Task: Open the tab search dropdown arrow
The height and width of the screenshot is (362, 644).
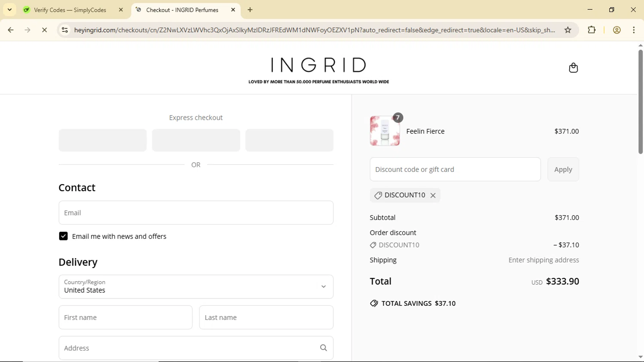Action: 9,9
